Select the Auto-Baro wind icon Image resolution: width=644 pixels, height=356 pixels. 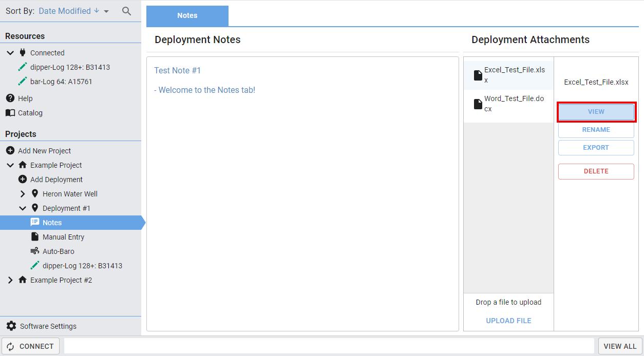(34, 251)
